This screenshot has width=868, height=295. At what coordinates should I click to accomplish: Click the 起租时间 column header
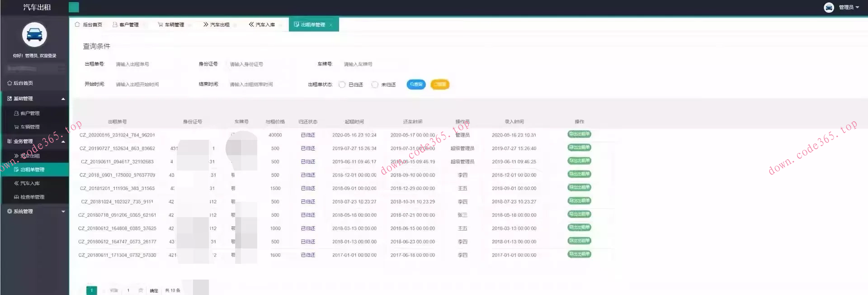[x=354, y=122]
